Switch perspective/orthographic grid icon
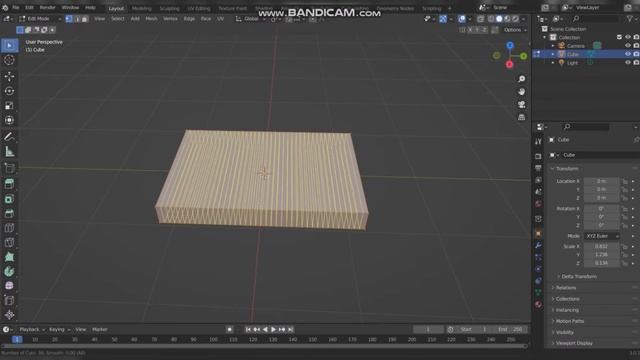Viewport: 640px width, 360px height. click(x=522, y=118)
